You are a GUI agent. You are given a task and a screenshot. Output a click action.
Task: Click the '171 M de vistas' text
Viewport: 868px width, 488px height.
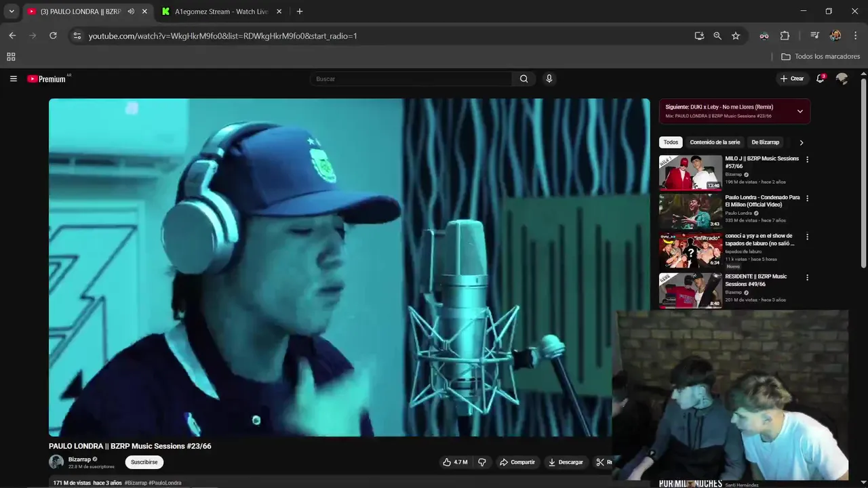(x=72, y=483)
